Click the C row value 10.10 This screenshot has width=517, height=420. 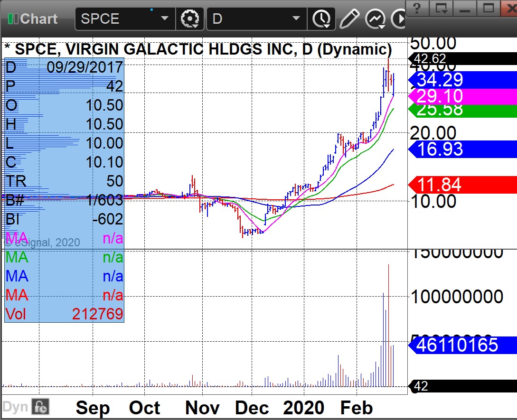[104, 162]
